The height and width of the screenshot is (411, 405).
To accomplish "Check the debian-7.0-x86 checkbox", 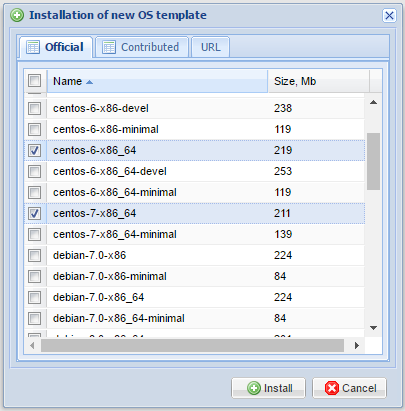I will [34, 255].
